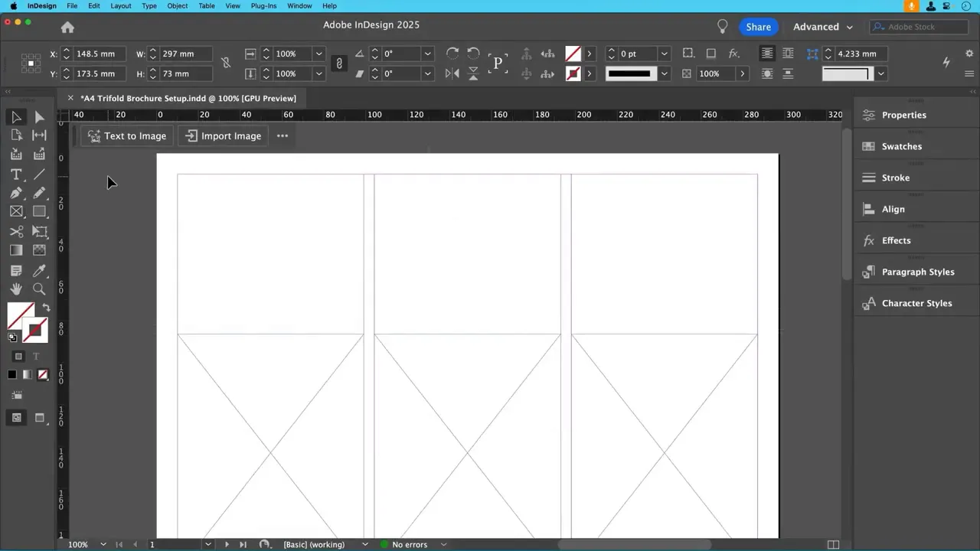Select the Gradient Swatch tool
Viewport: 980px width, 551px height.
pyautogui.click(x=16, y=250)
